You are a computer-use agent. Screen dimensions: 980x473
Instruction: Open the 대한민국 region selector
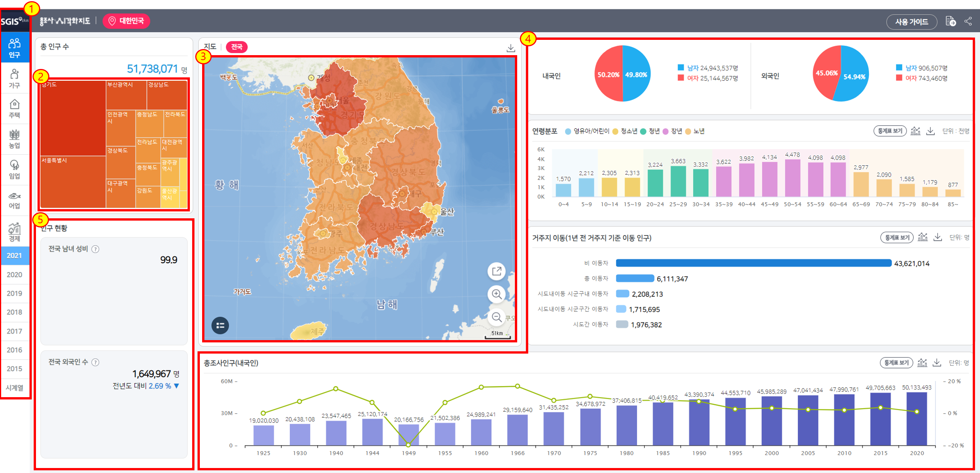pos(126,21)
